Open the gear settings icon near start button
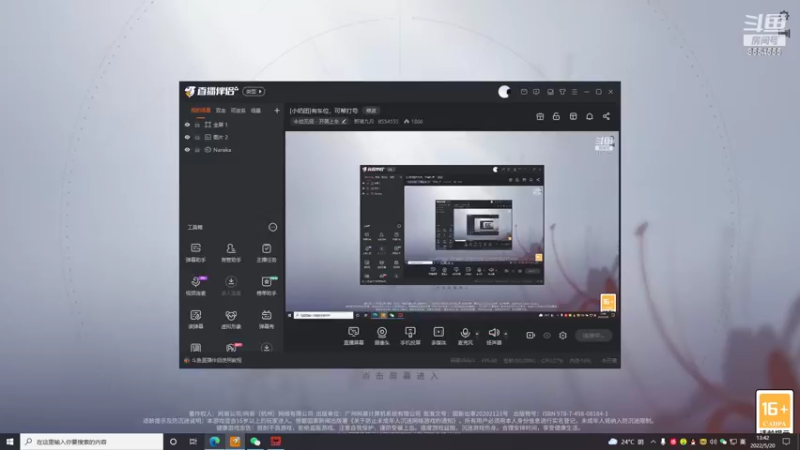This screenshot has height=450, width=800. coord(563,335)
